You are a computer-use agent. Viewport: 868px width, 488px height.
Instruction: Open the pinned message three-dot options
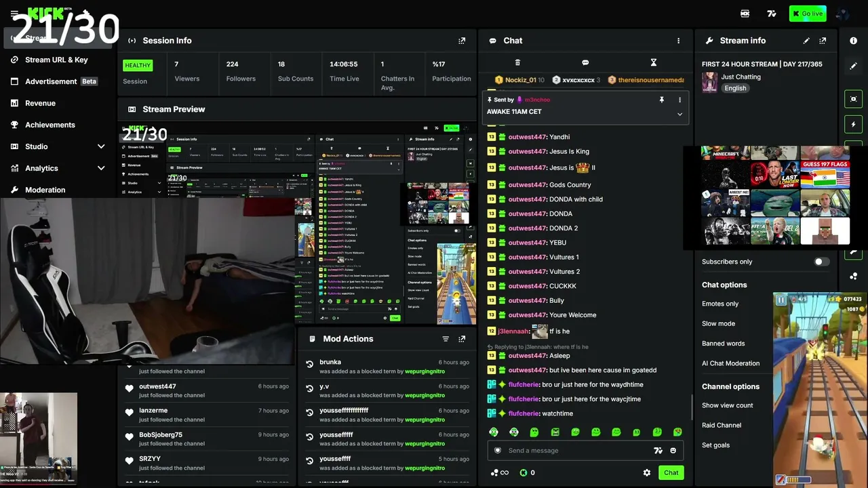679,100
